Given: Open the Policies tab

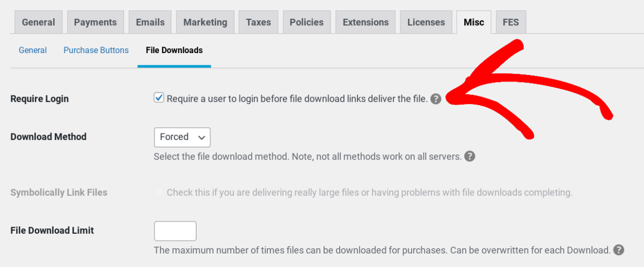Looking at the screenshot, I should 306,23.
